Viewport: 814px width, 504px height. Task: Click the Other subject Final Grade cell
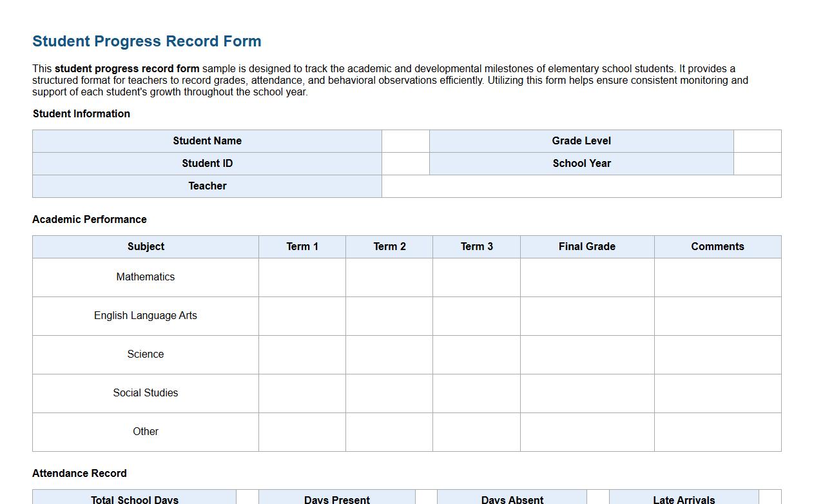click(586, 432)
